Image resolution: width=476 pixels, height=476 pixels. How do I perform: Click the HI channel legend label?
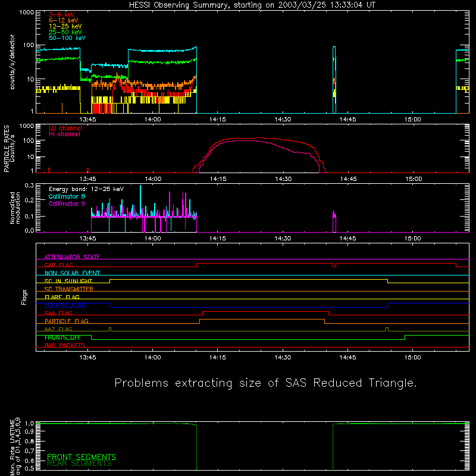point(64,134)
